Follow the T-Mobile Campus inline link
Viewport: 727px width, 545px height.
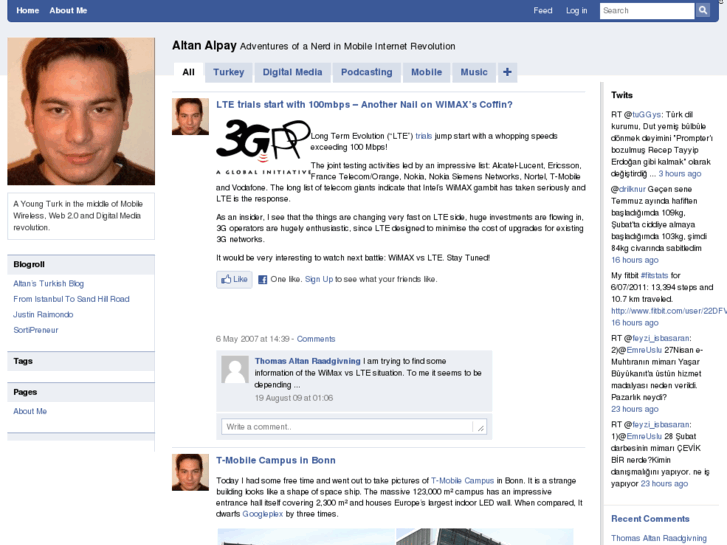(x=462, y=481)
